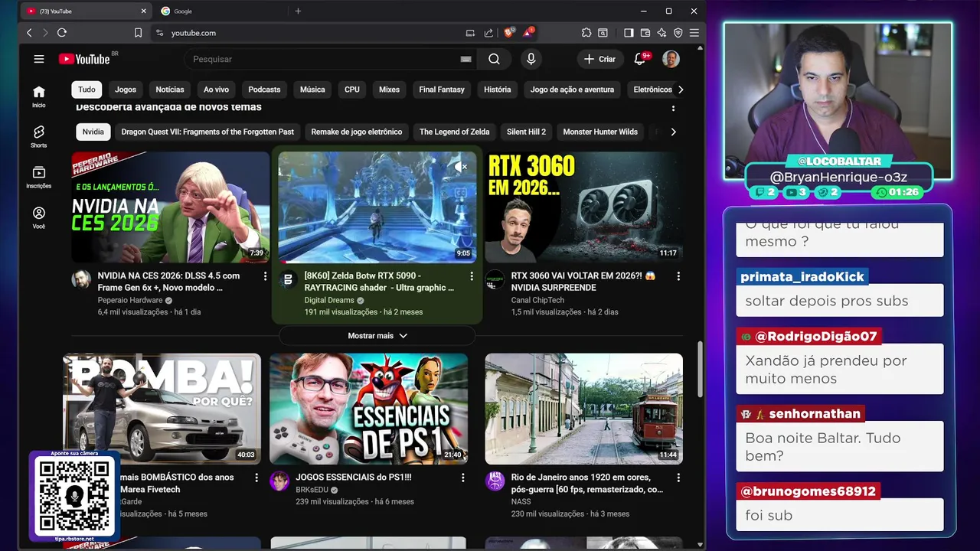Select the Ao vivo filter chip

pyautogui.click(x=216, y=90)
